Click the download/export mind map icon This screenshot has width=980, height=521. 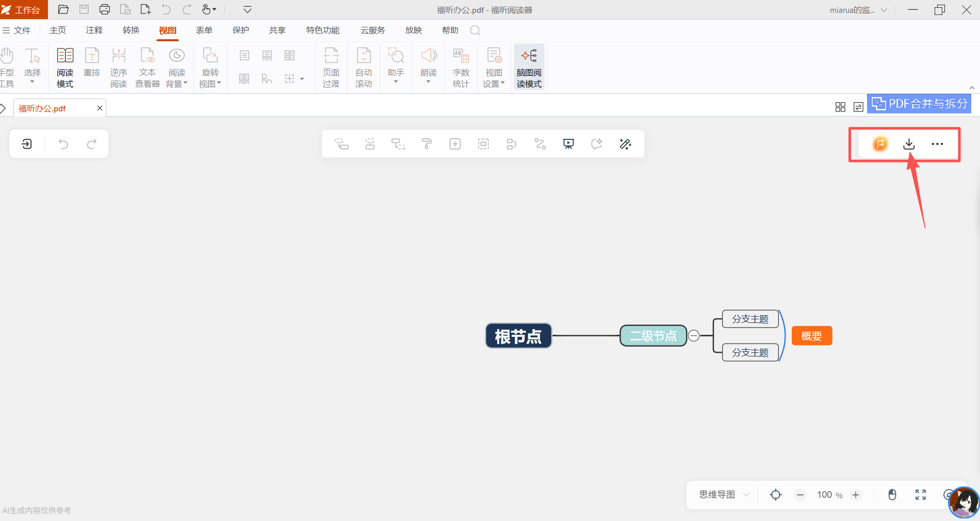click(x=909, y=144)
